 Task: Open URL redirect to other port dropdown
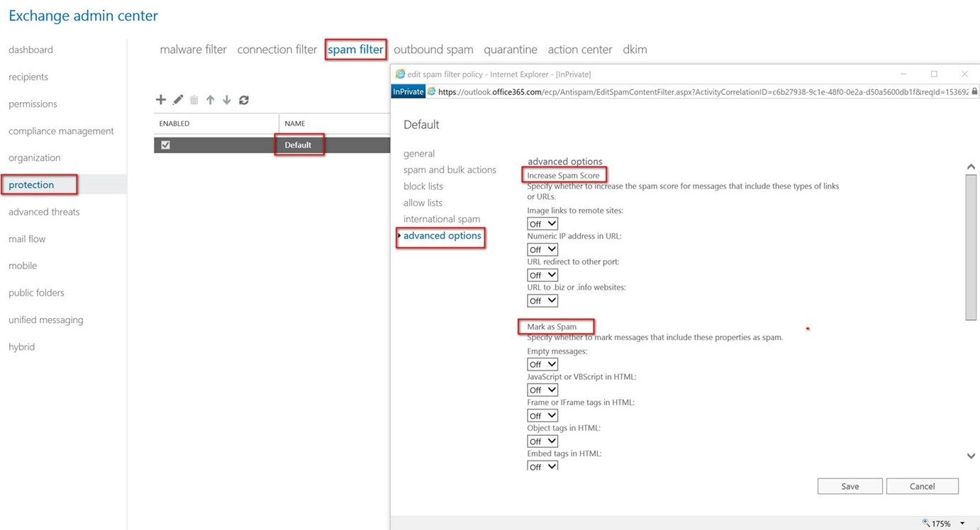coord(542,275)
